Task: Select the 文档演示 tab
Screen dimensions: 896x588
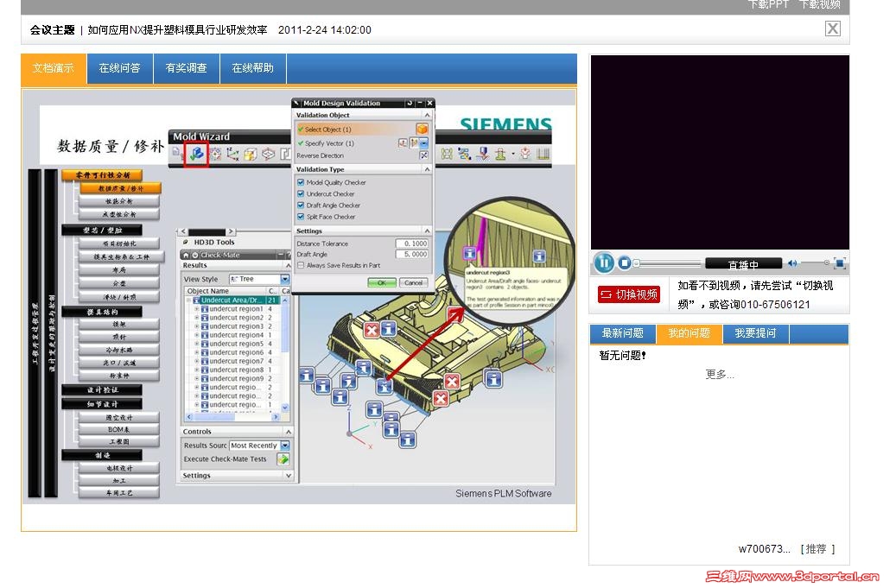Action: pos(54,68)
